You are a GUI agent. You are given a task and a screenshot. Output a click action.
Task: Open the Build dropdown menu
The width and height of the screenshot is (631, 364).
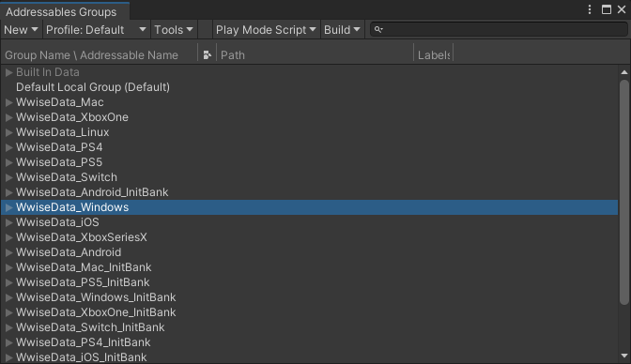coord(342,30)
